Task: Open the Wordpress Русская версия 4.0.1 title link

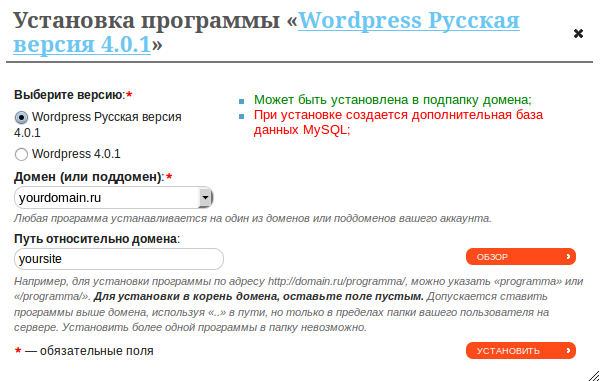Action: coord(266,32)
